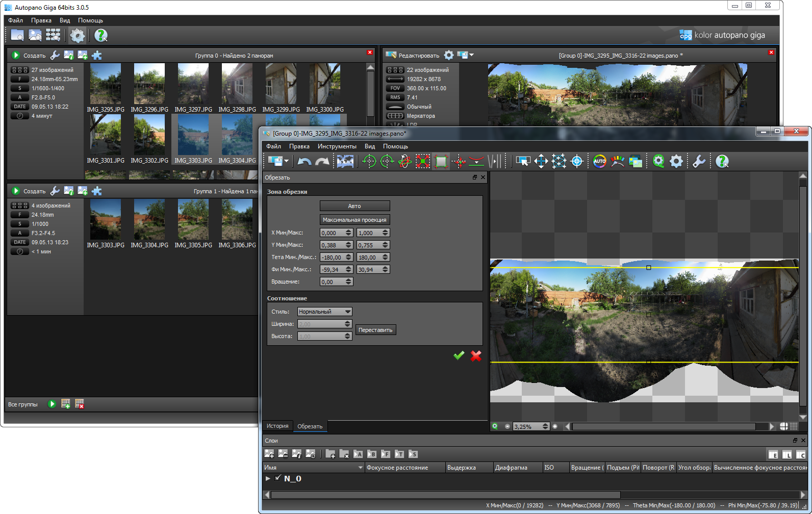Image resolution: width=812 pixels, height=514 pixels.
Task: Select the crop tool in editor toolbar
Action: pos(441,162)
